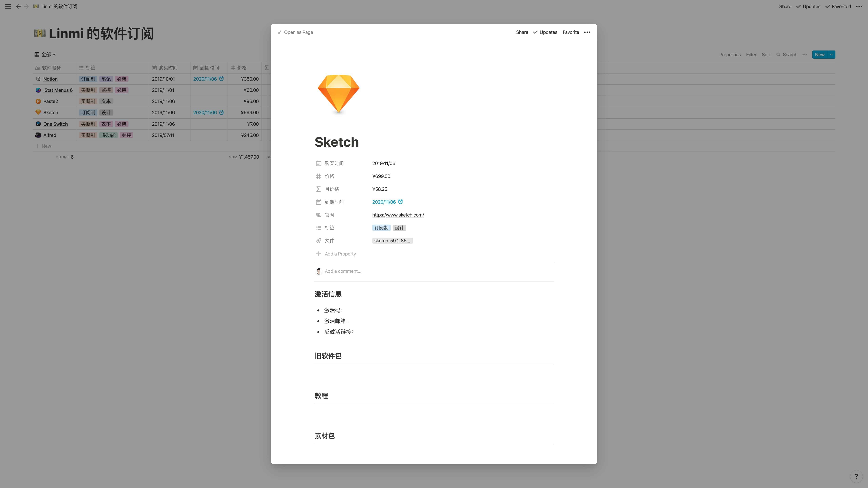Toggle Updates in the top bar
This screenshot has height=488, width=868.
tap(808, 6)
